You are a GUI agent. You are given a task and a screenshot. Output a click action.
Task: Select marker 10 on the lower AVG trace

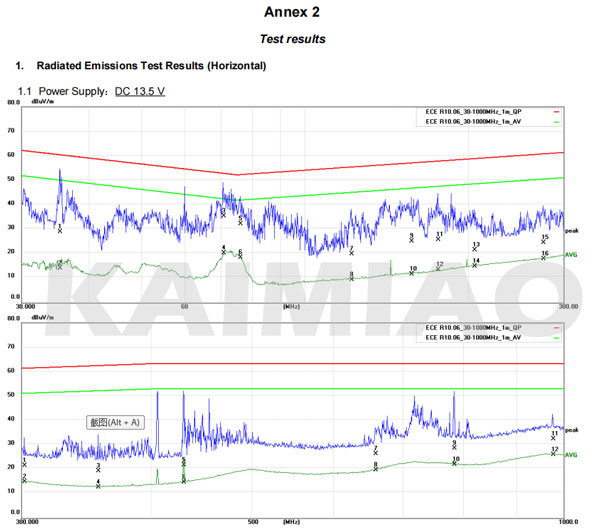(455, 463)
